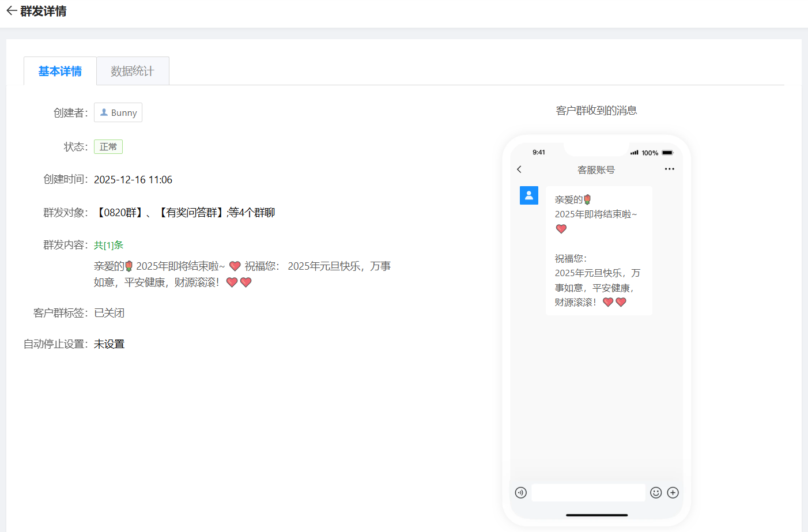
Task: Click the 正常 status badge
Action: click(x=108, y=147)
